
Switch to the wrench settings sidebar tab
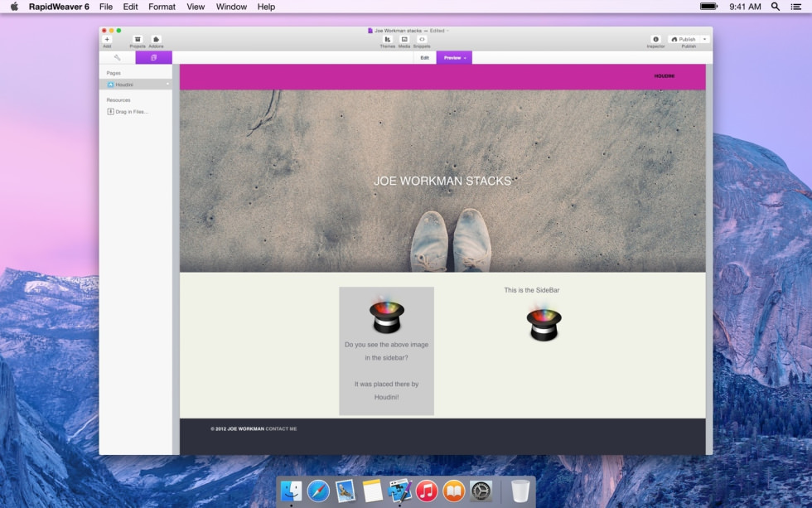pos(118,57)
